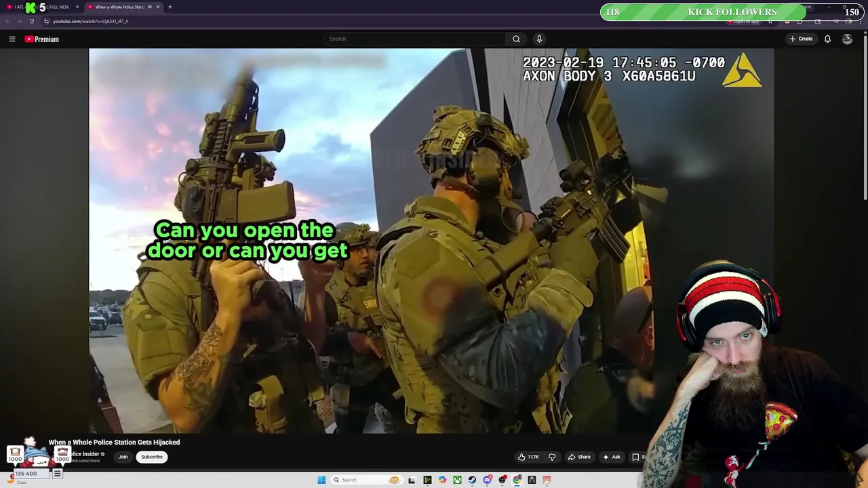The image size is (868, 488).
Task: Click the Join channel button
Action: (123, 457)
